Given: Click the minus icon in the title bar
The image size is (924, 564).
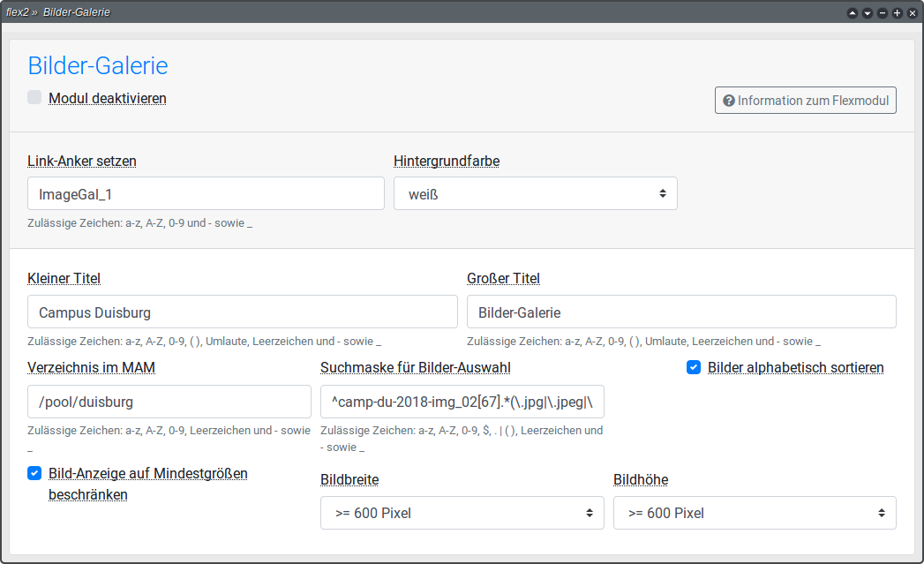Looking at the screenshot, I should pyautogui.click(x=883, y=12).
